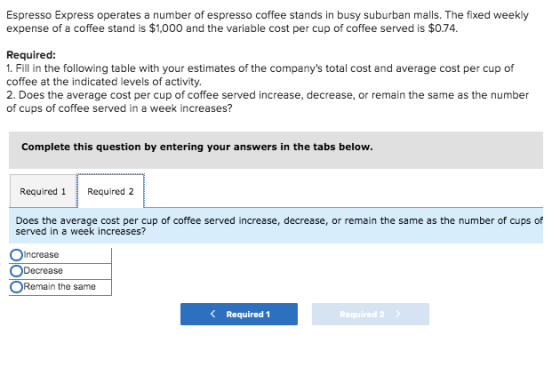The width and height of the screenshot is (560, 383).
Task: Choose the Increase radio button
Action: (16, 255)
